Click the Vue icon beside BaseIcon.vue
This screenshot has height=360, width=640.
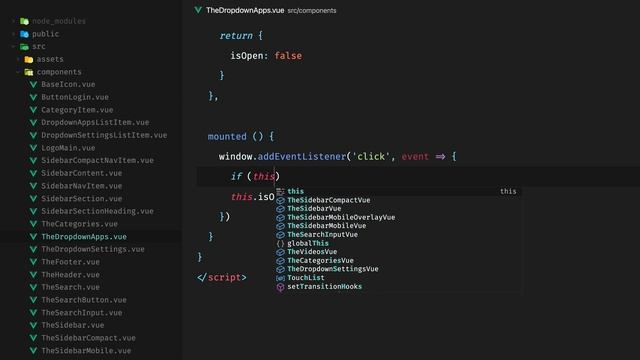tap(33, 84)
